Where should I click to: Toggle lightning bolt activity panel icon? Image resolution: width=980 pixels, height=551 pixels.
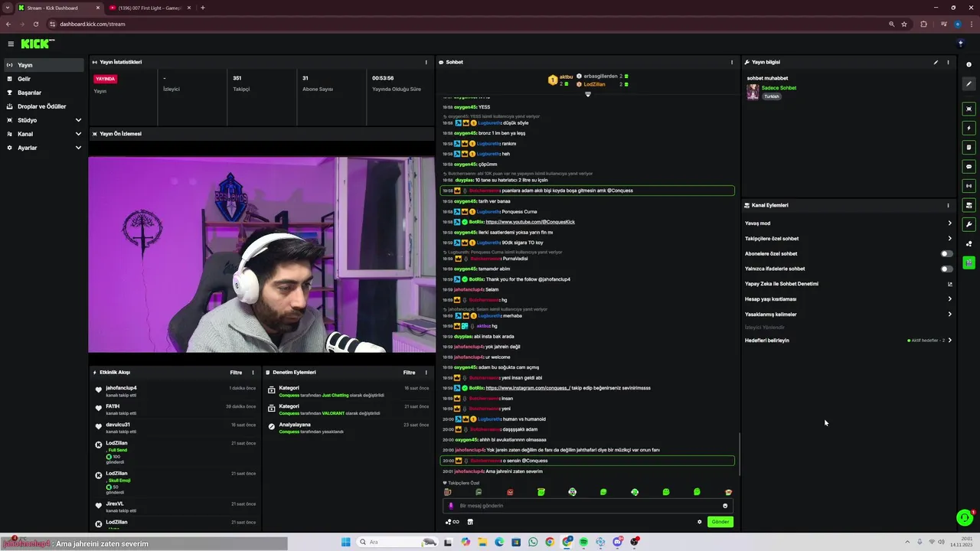(969, 128)
